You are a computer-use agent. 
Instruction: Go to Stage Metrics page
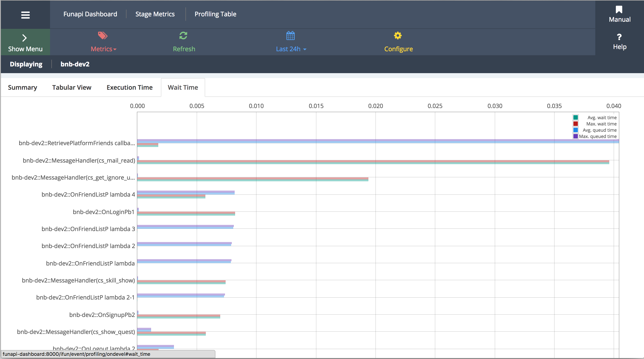[155, 14]
